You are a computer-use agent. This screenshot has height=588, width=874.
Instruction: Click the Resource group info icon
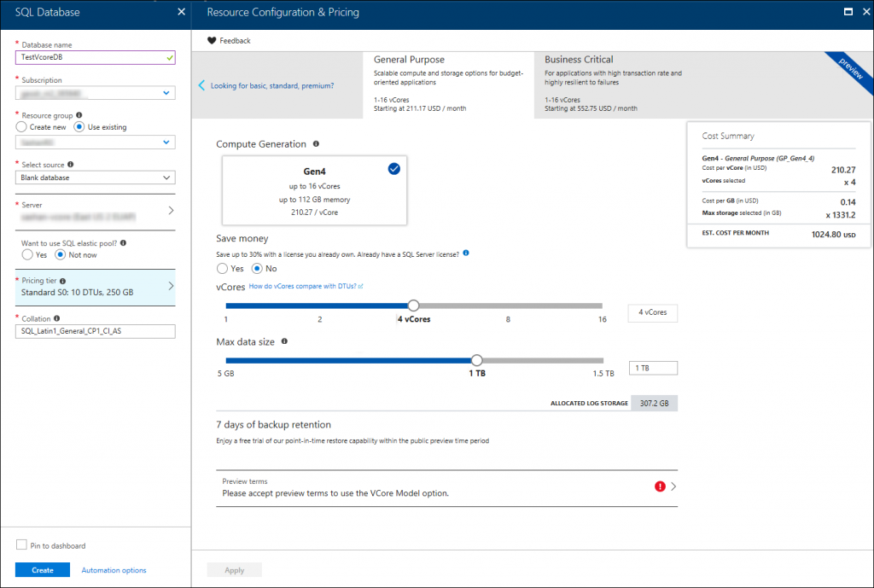[x=79, y=114]
